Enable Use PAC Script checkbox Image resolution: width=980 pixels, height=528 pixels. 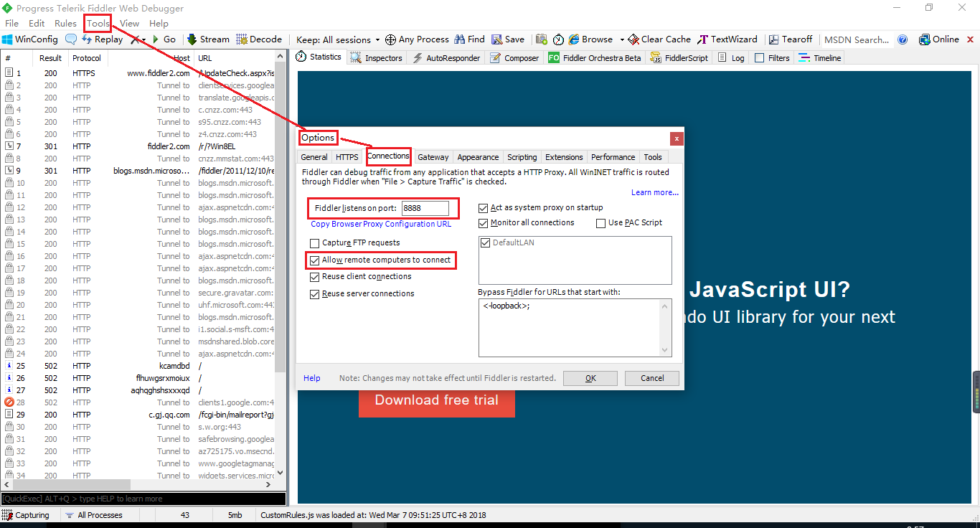[x=601, y=223]
